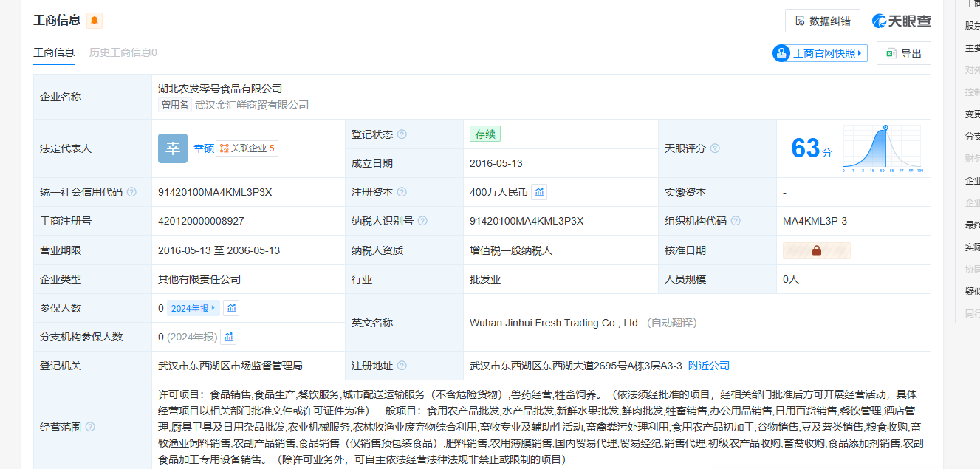Click chart icon next to 2024年报 tag

(x=231, y=308)
